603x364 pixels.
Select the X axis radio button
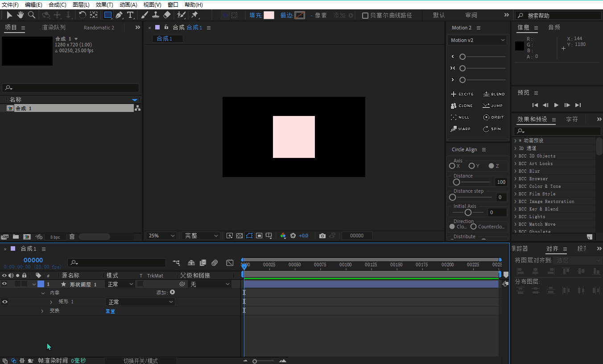click(x=452, y=166)
